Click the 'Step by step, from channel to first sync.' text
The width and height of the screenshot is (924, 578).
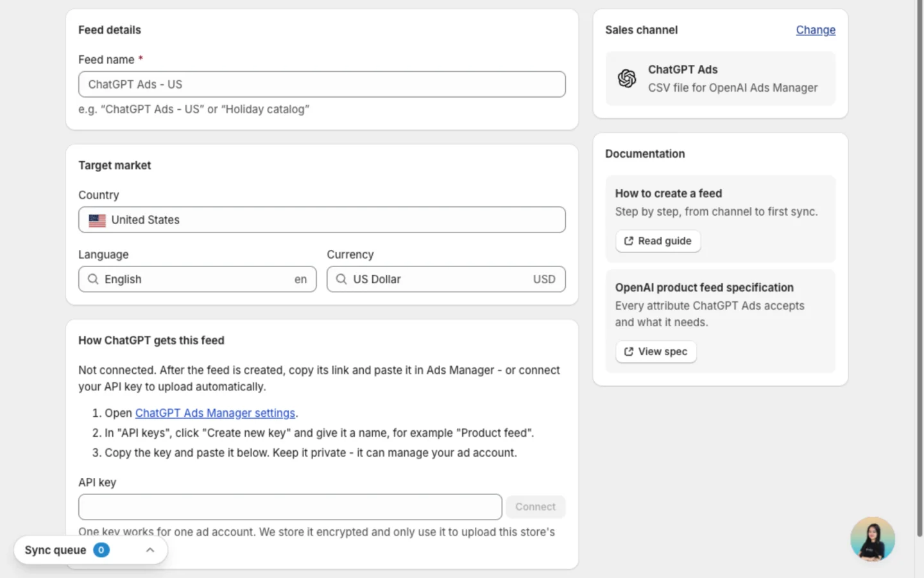(716, 212)
